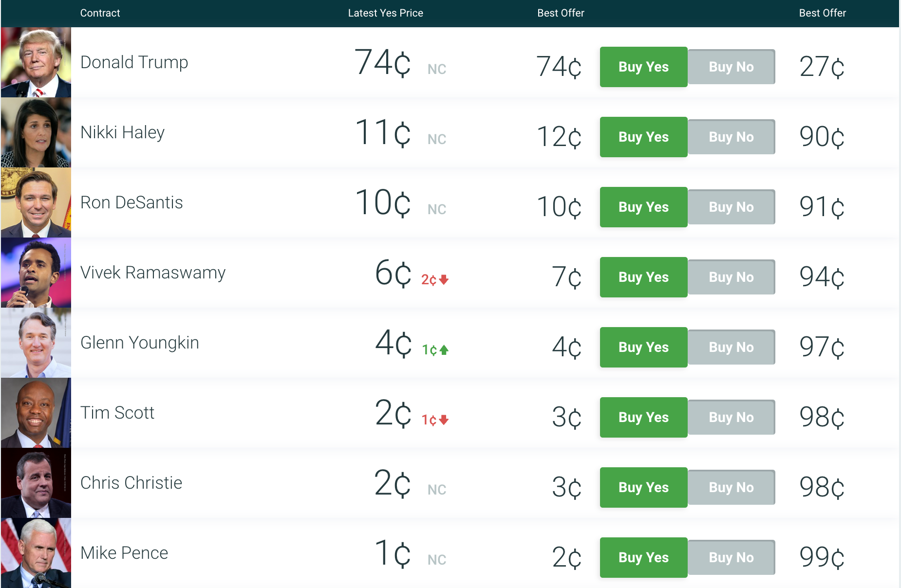
Task: Click the NC indicator on Mike Pence's row
Action: point(436,559)
